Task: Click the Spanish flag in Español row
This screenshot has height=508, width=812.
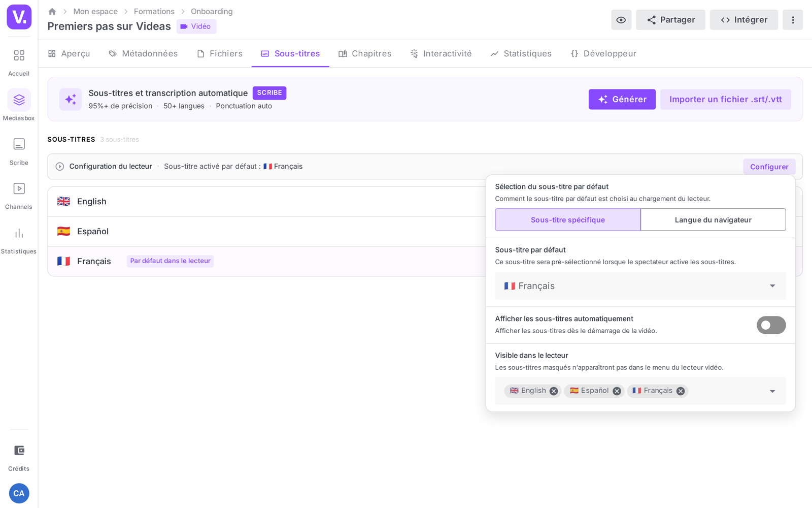Action: 63,232
